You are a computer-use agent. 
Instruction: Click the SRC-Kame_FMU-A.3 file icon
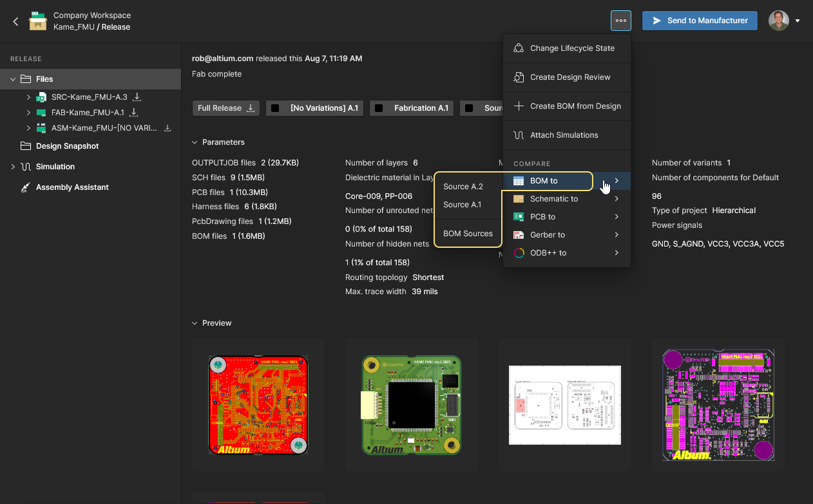41,97
